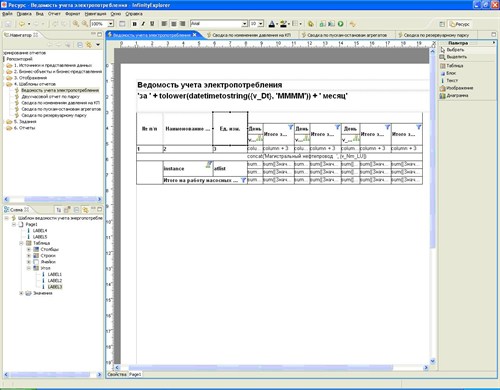Switch to Сводка по изменениям давления tab
The image size is (500, 390).
tap(251, 35)
